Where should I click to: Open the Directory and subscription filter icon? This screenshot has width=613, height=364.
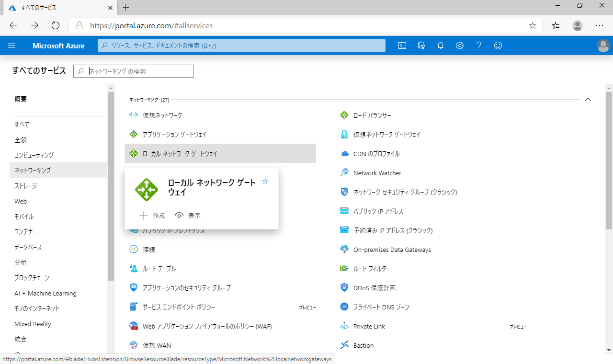(x=421, y=45)
